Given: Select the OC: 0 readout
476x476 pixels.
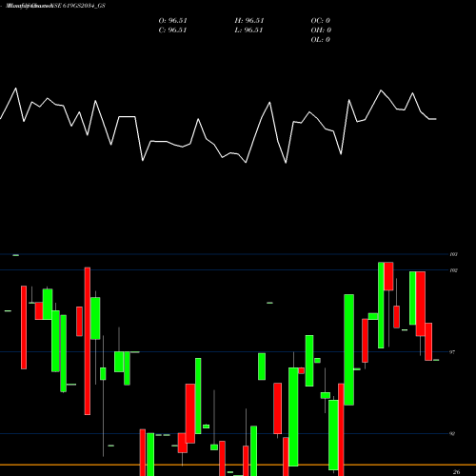Looking at the screenshot, I should pos(321,21).
